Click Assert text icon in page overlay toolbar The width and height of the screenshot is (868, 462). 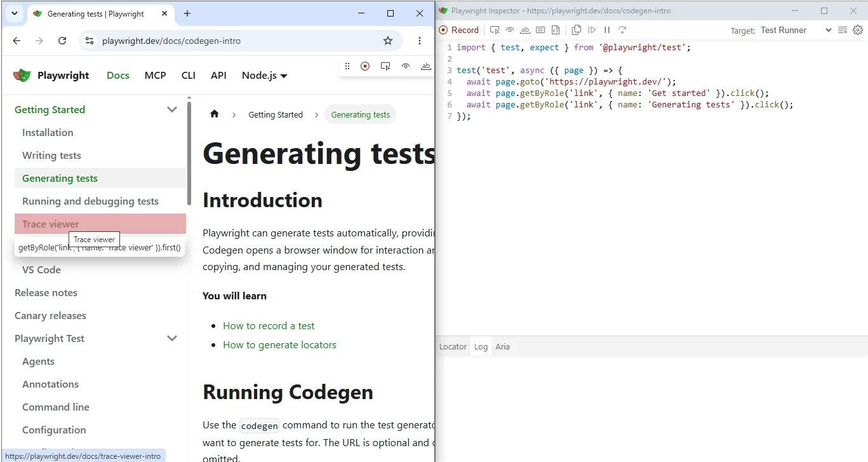(x=426, y=66)
